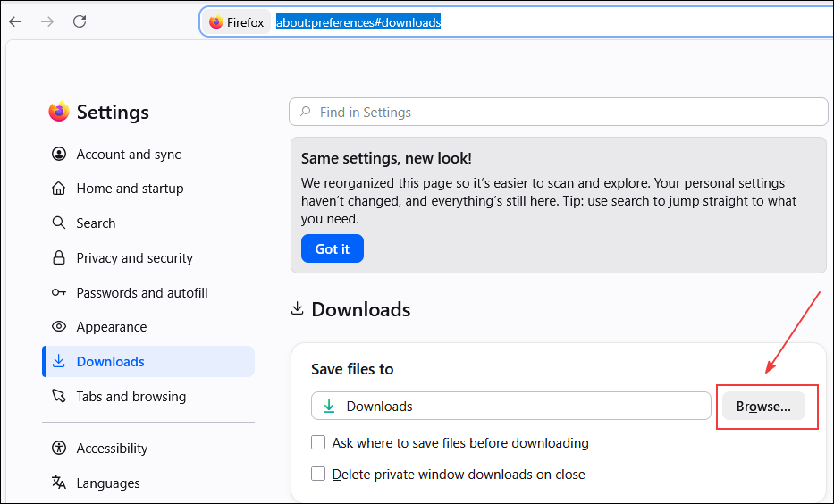
Task: Click the Find in Settings search box
Action: pyautogui.click(x=559, y=112)
